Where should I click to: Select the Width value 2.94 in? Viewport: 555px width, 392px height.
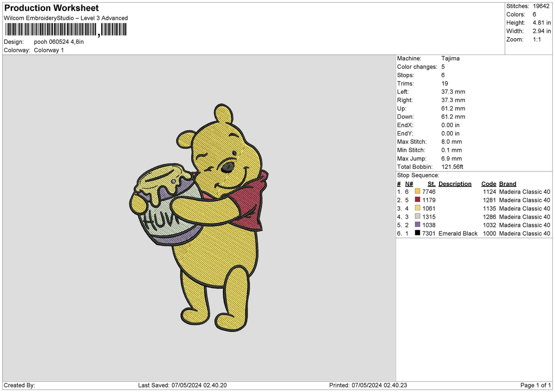542,31
